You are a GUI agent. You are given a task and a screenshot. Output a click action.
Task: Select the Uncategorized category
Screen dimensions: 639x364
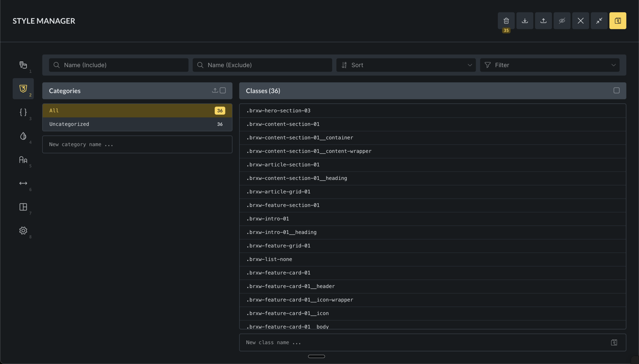(x=137, y=124)
